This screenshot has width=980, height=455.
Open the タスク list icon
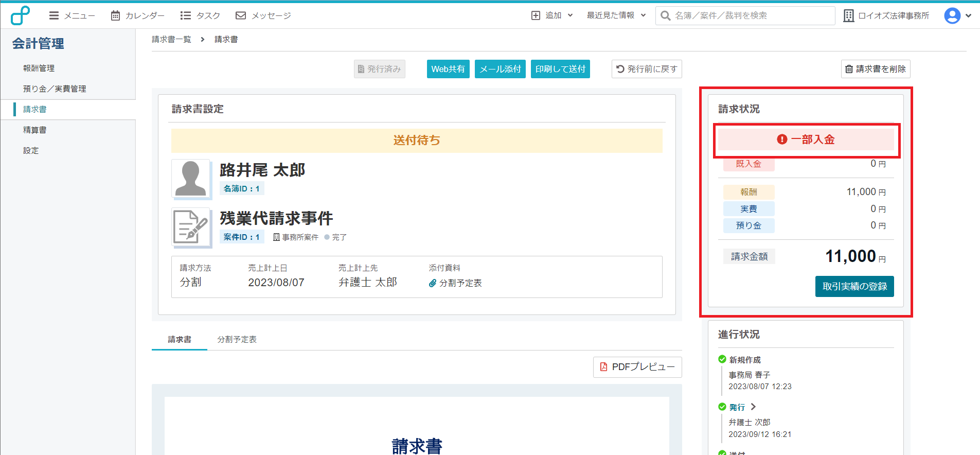pyautogui.click(x=186, y=15)
